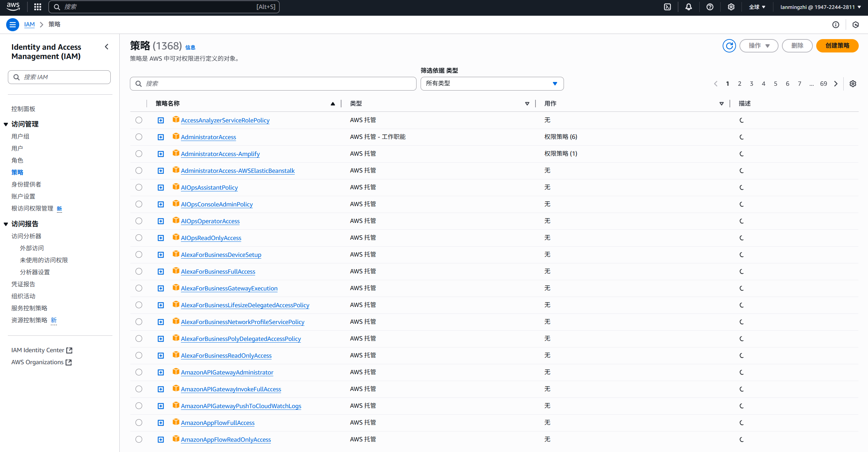Select radio button for AmazonAPIGatewayAdministrator
868x452 pixels.
click(x=139, y=372)
